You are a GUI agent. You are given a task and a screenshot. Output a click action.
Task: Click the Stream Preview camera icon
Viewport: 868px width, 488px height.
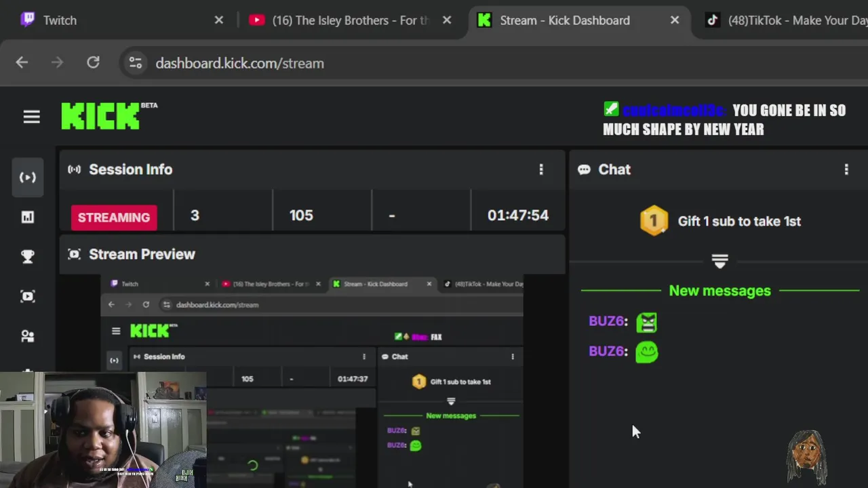[74, 254]
